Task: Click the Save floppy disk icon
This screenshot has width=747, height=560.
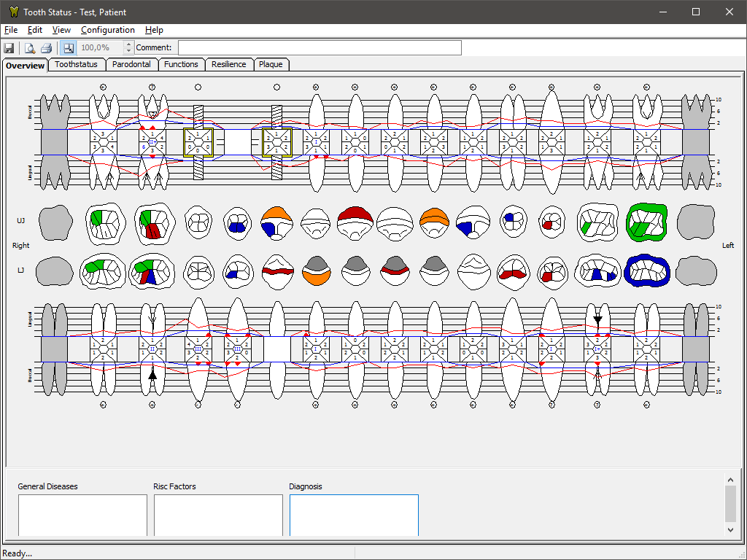Action: point(9,48)
